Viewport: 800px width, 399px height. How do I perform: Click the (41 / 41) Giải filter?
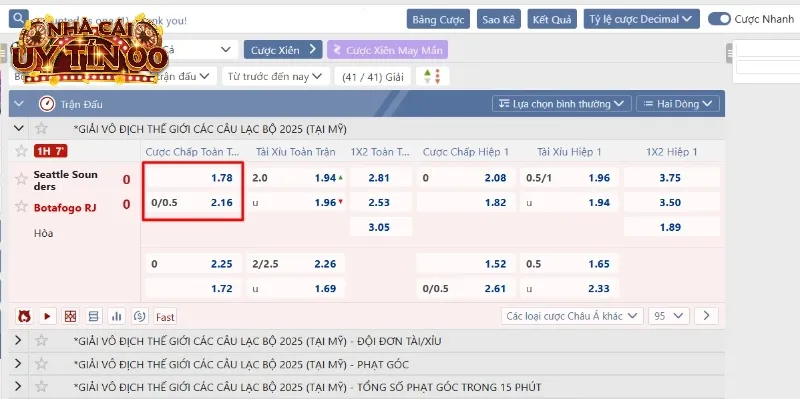372,77
